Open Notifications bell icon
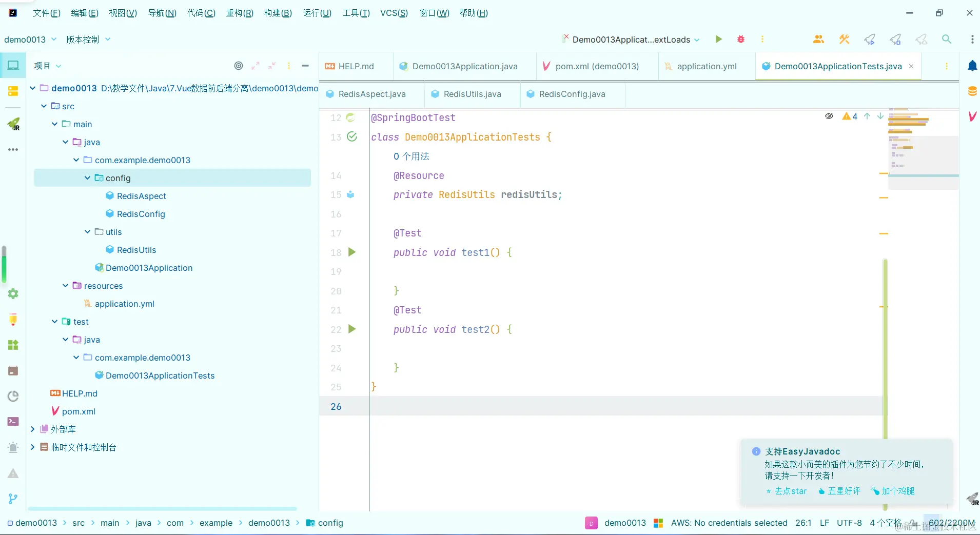 pyautogui.click(x=972, y=66)
